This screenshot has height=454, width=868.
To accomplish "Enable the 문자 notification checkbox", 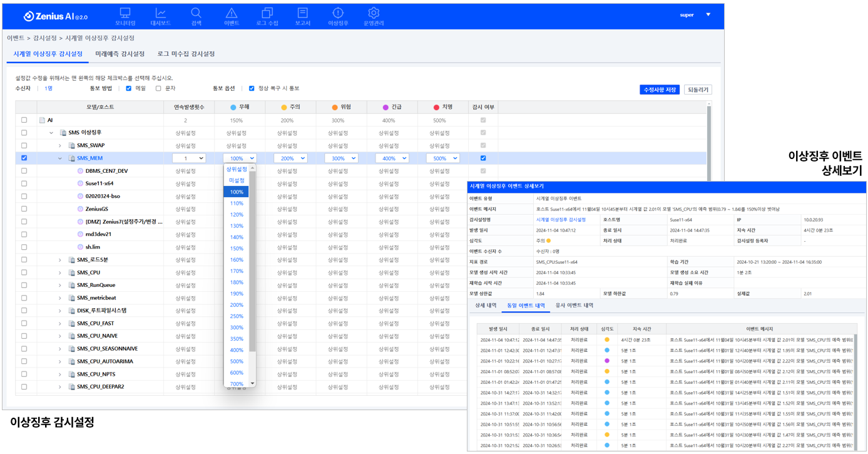I will [x=158, y=88].
